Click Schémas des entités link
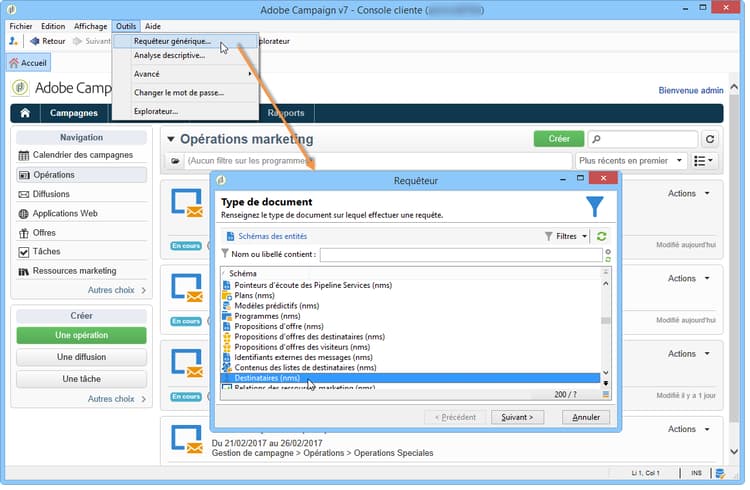The image size is (750, 490). tap(273, 237)
